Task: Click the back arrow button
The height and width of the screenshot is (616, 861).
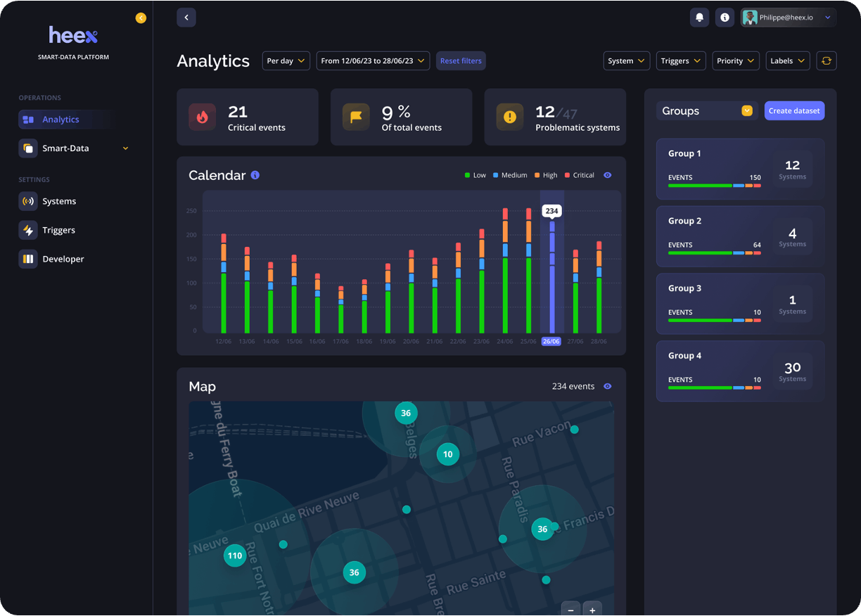Action: click(186, 18)
